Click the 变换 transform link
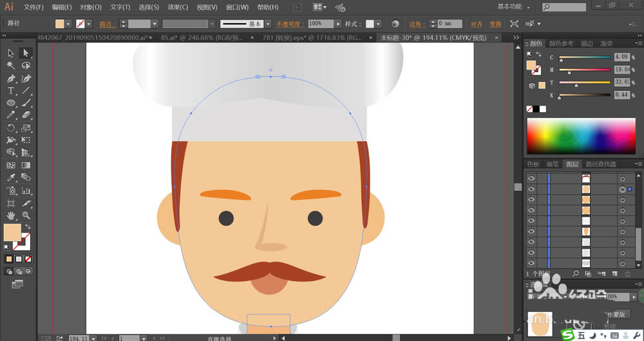 click(495, 24)
